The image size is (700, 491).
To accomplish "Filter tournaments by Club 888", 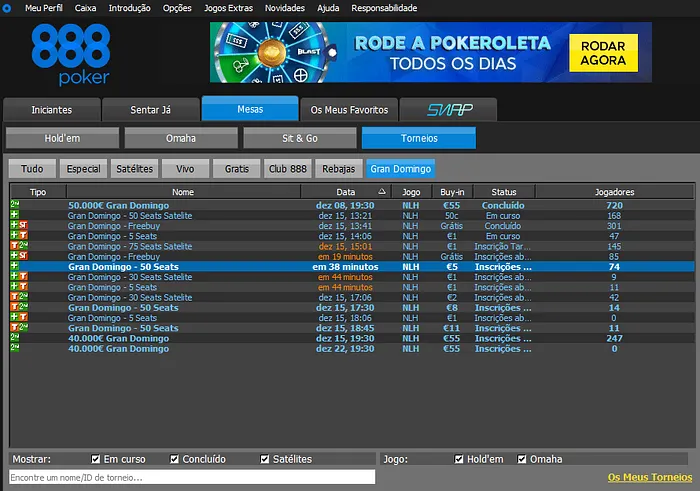I will 288,169.
